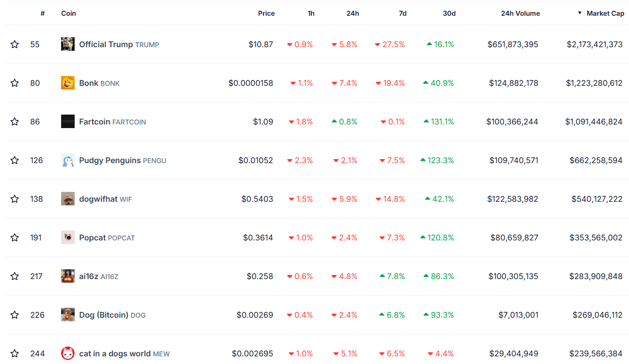Sort the list by Price header
The height and width of the screenshot is (364, 629).
click(x=266, y=13)
